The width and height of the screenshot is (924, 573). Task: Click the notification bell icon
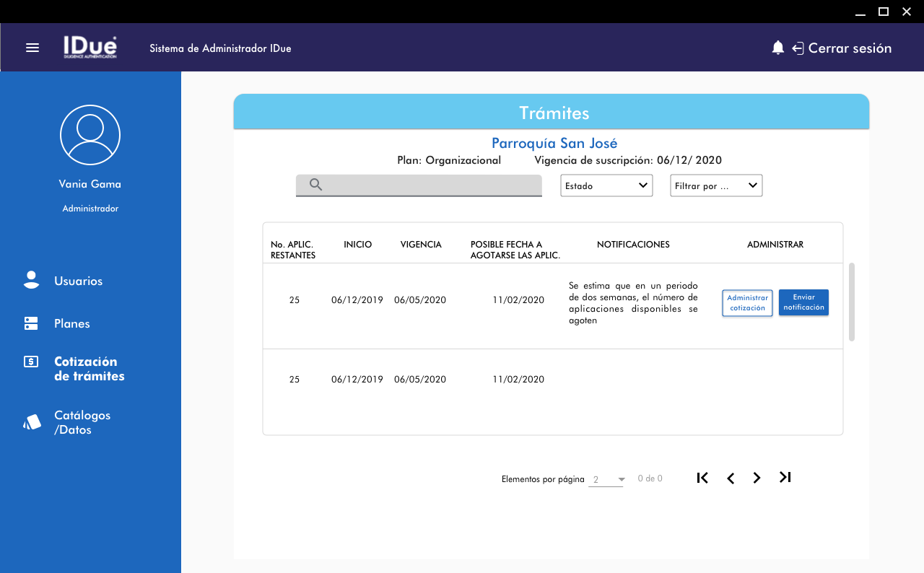pyautogui.click(x=777, y=48)
